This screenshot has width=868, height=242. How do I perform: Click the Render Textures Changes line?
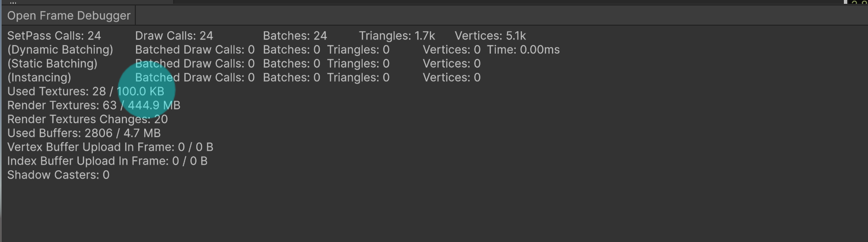[87, 119]
